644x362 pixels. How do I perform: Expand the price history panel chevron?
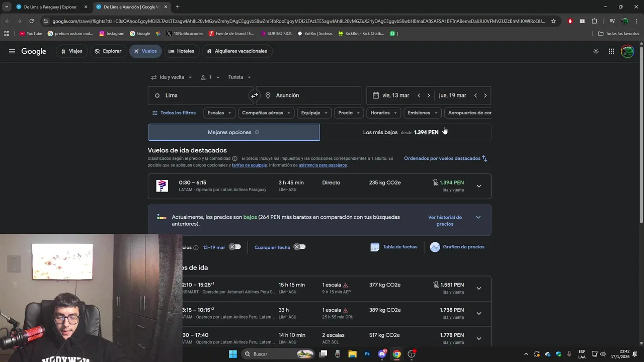(x=478, y=217)
